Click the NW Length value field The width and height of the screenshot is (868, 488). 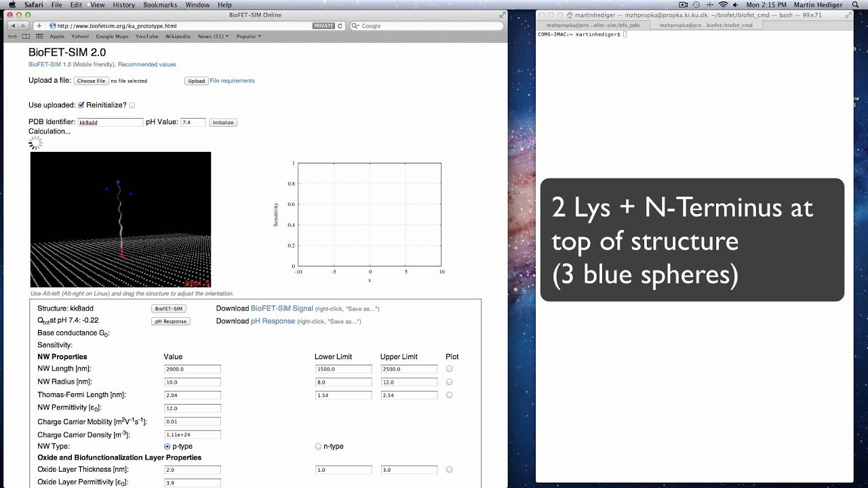tap(193, 369)
